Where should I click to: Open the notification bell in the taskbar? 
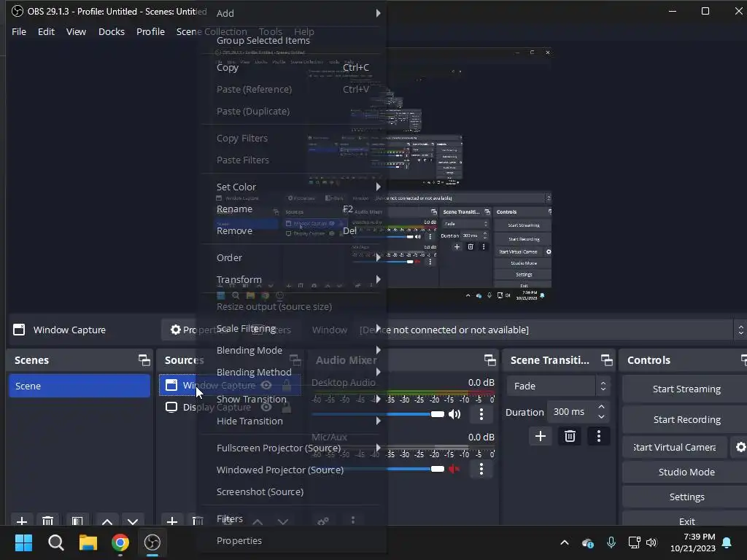click(x=727, y=542)
